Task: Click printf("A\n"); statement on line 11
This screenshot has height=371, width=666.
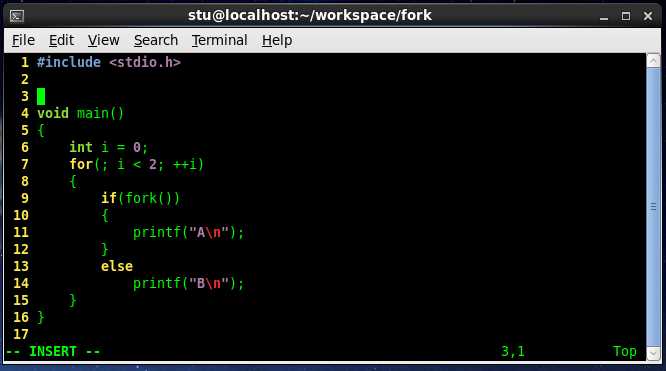Action: click(189, 232)
